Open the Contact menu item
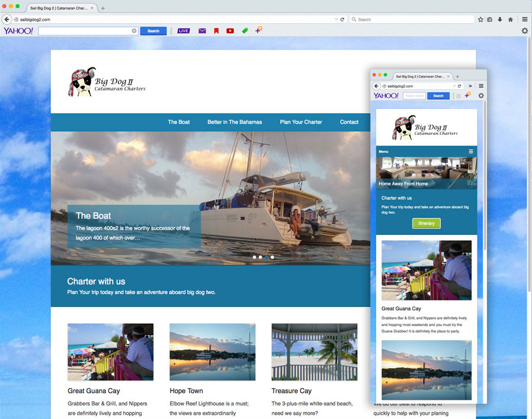 point(349,122)
